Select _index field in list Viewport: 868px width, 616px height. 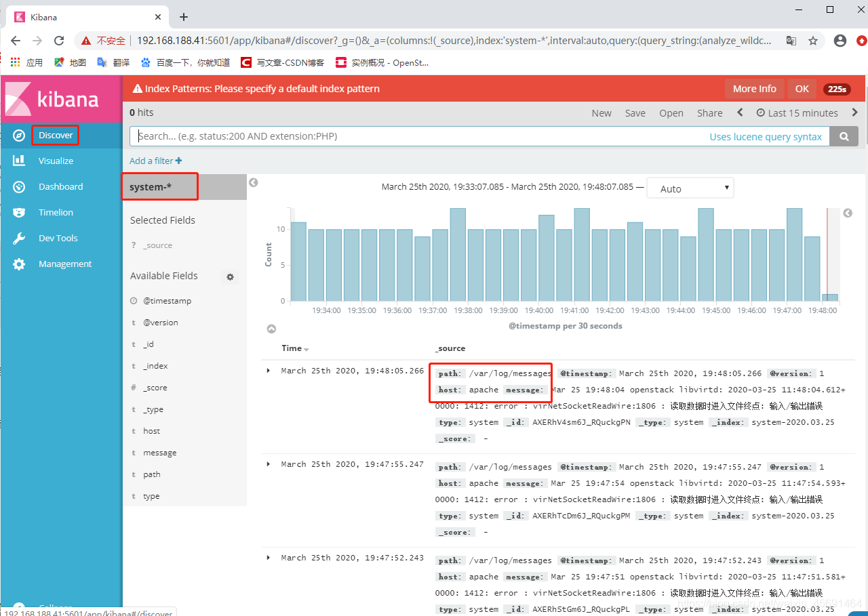coord(155,366)
